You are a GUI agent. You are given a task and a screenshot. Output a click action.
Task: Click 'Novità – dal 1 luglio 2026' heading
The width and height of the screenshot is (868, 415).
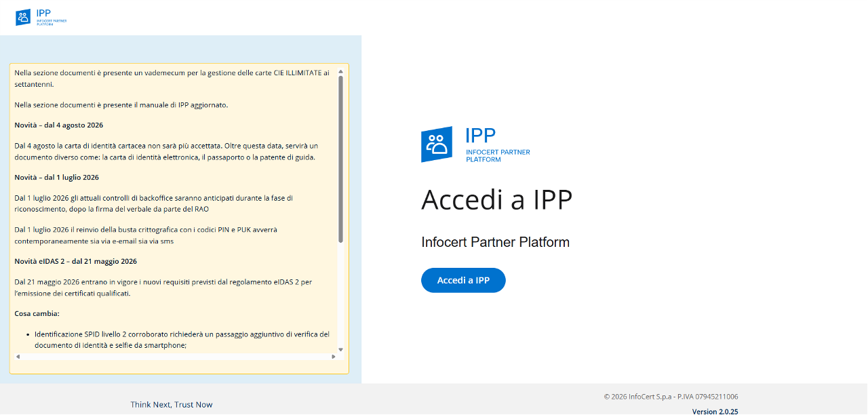click(57, 177)
